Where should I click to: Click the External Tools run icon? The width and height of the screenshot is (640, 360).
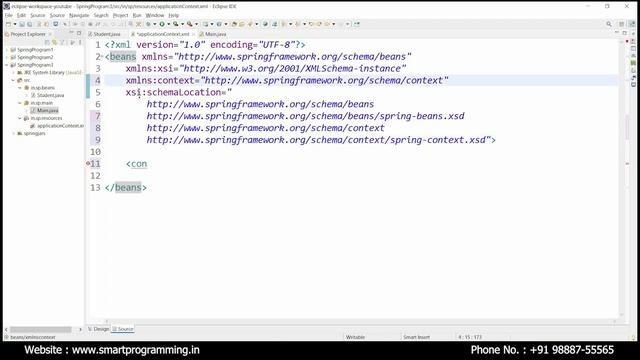[190, 24]
